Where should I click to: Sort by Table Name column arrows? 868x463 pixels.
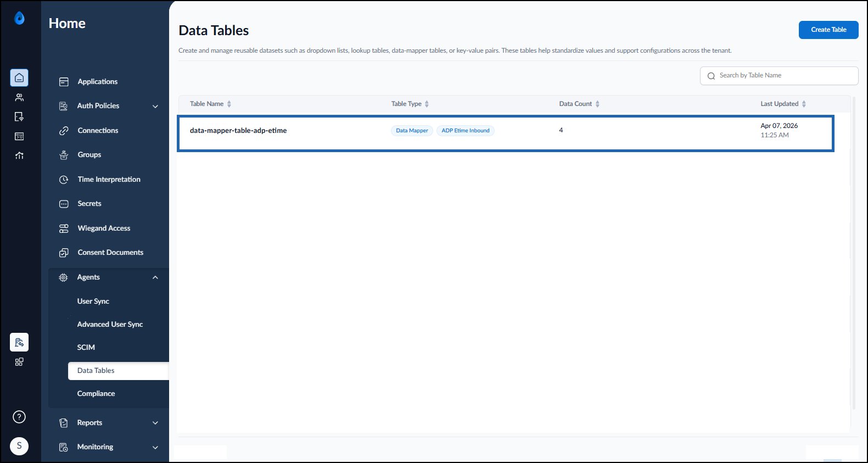(229, 104)
